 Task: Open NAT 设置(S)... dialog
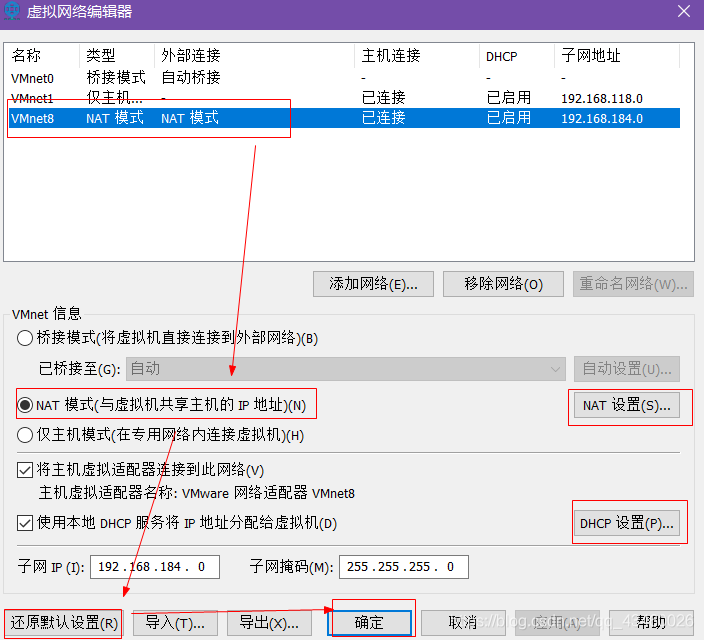click(627, 405)
